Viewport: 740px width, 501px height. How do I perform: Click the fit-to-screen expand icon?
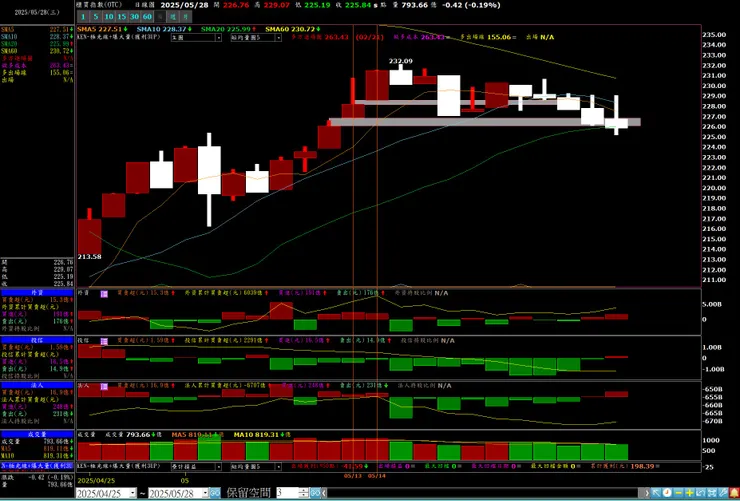click(712, 493)
